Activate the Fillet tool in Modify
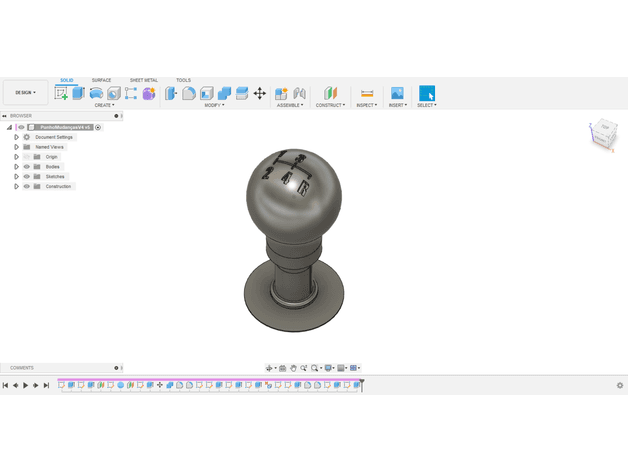628x472 pixels. [189, 93]
